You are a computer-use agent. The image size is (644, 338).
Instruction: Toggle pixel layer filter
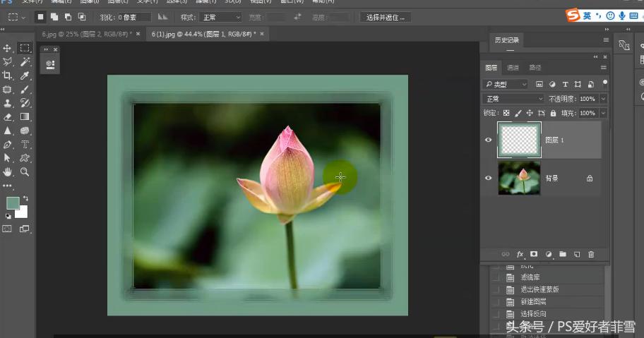539,84
